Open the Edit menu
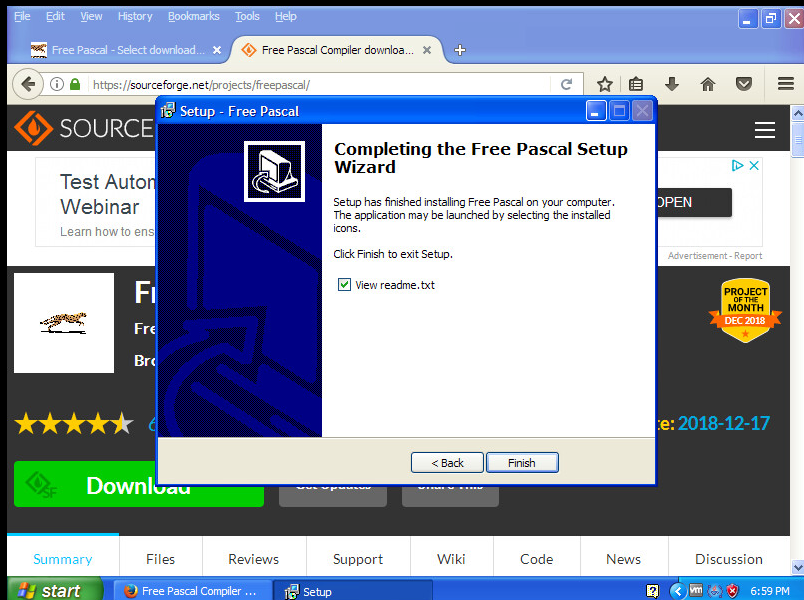This screenshot has width=804, height=600. pyautogui.click(x=55, y=16)
